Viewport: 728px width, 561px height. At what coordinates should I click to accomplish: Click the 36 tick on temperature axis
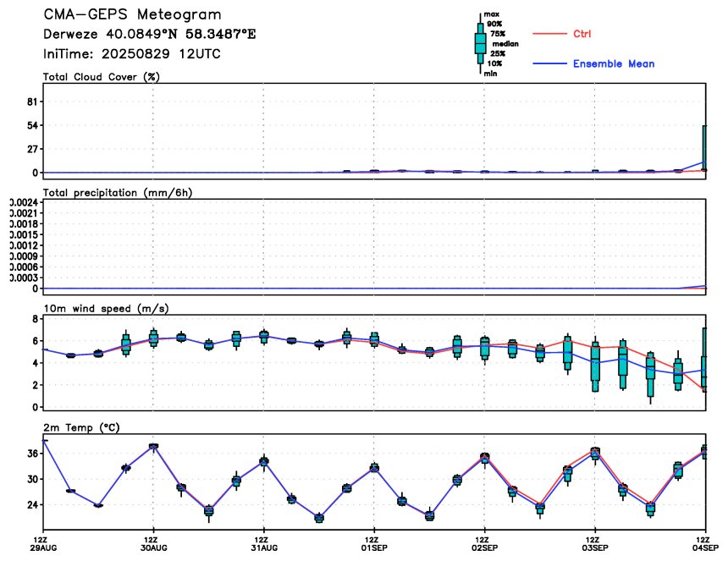(x=32, y=454)
